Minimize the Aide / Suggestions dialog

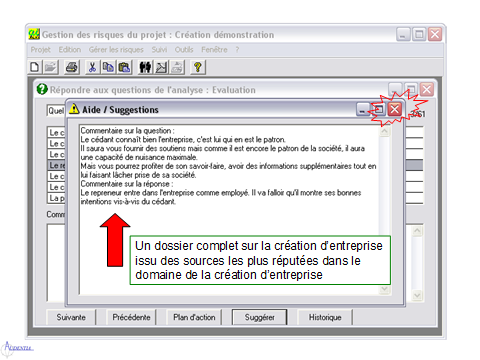click(x=363, y=109)
